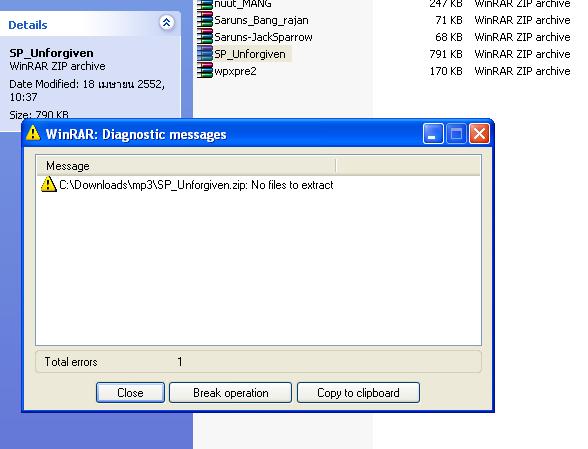Image resolution: width=588 pixels, height=449 pixels.
Task: Select the wpxpre2 file name
Action: pos(236,71)
